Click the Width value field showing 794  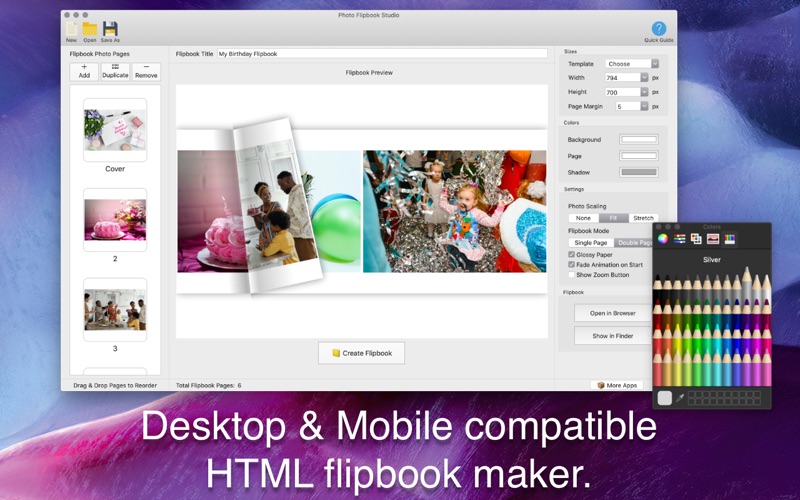click(622, 78)
